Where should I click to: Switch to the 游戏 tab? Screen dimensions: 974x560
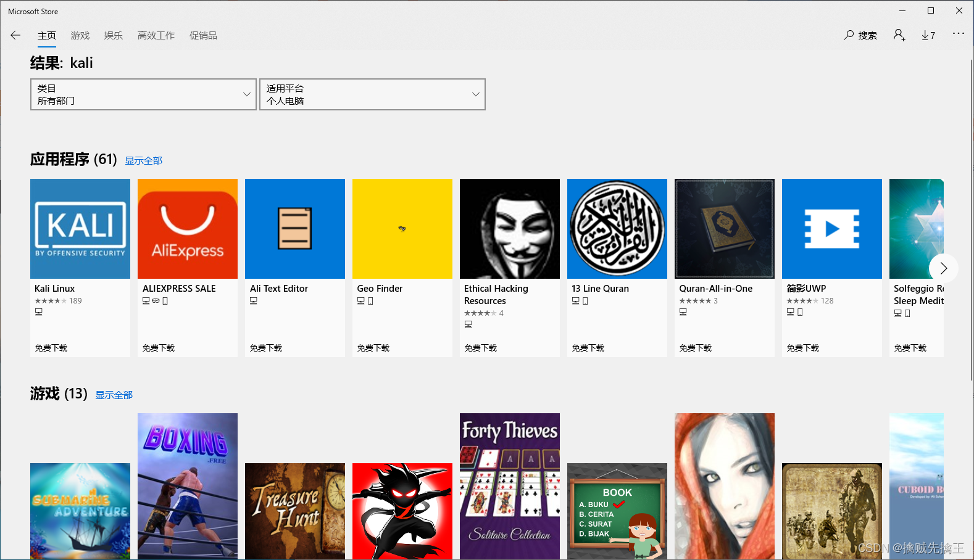click(x=80, y=36)
